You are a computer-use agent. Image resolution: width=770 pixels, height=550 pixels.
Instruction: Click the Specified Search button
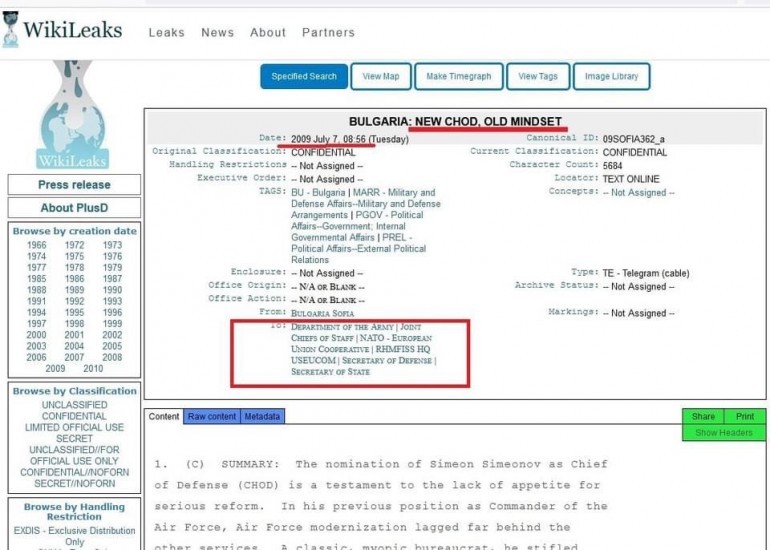pyautogui.click(x=304, y=77)
